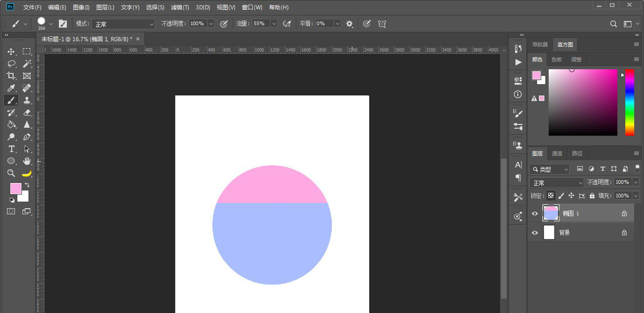Select the Horizontal Type tool

[12, 149]
